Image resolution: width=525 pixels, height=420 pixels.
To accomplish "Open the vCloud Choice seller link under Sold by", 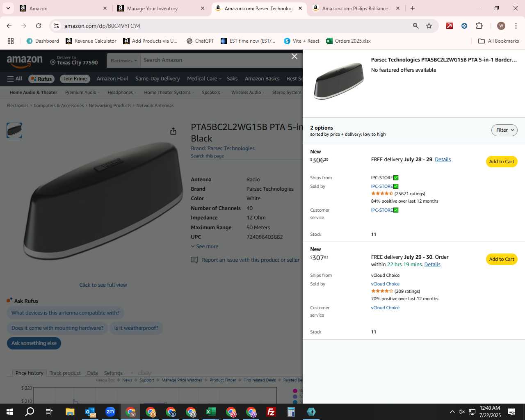I will click(385, 284).
